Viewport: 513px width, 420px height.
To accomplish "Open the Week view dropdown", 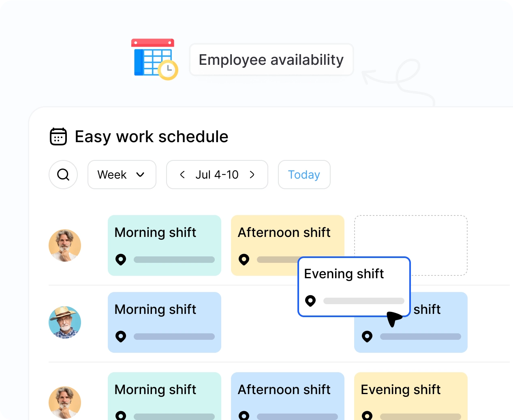I will [122, 175].
